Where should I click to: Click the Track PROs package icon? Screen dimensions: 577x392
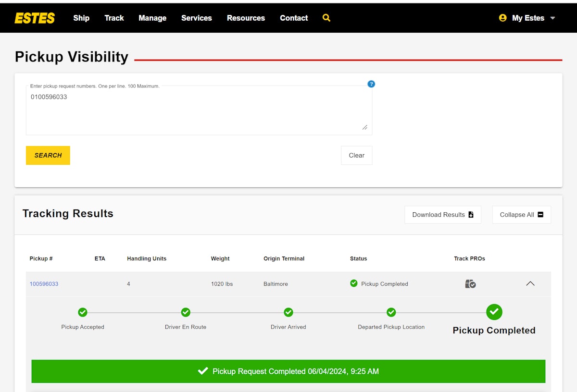click(470, 284)
